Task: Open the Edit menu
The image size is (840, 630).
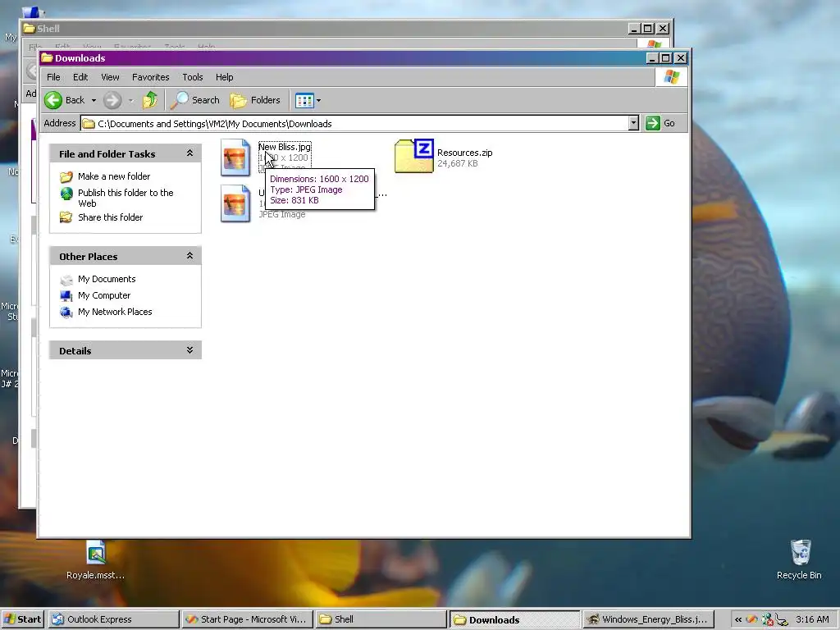Action: pyautogui.click(x=80, y=77)
